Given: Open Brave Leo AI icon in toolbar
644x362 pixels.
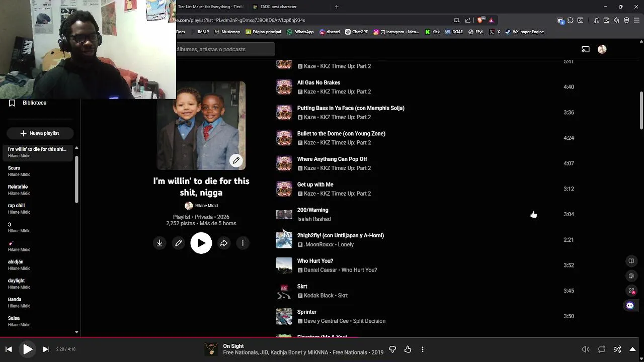Looking at the screenshot, I should pyautogui.click(x=616, y=20).
